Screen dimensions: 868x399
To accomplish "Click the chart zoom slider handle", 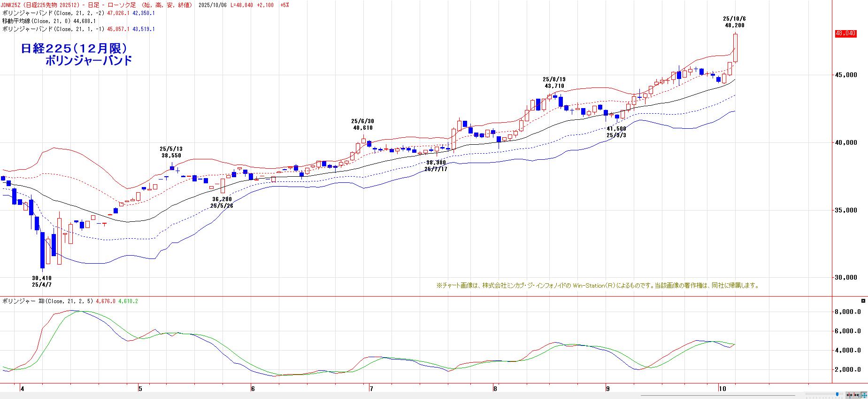I will [x=837, y=395].
